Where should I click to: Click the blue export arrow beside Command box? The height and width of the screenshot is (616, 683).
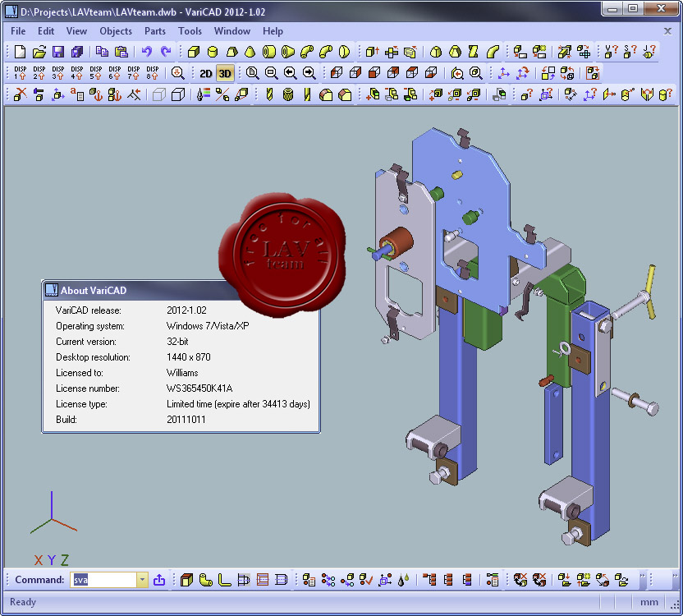(x=159, y=580)
